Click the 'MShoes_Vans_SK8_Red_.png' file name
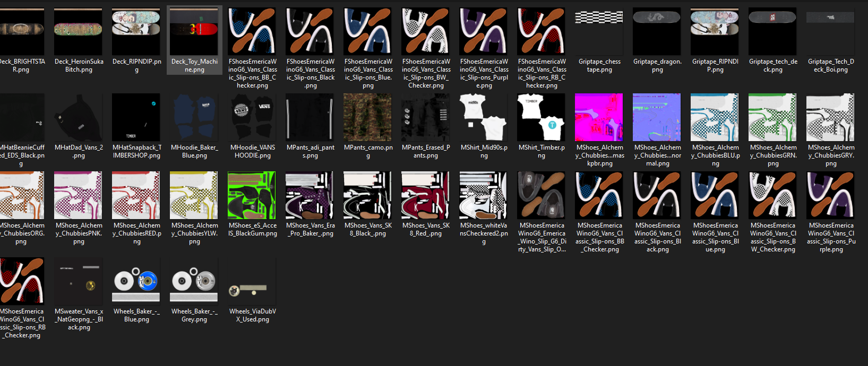The image size is (868, 366). (x=426, y=229)
